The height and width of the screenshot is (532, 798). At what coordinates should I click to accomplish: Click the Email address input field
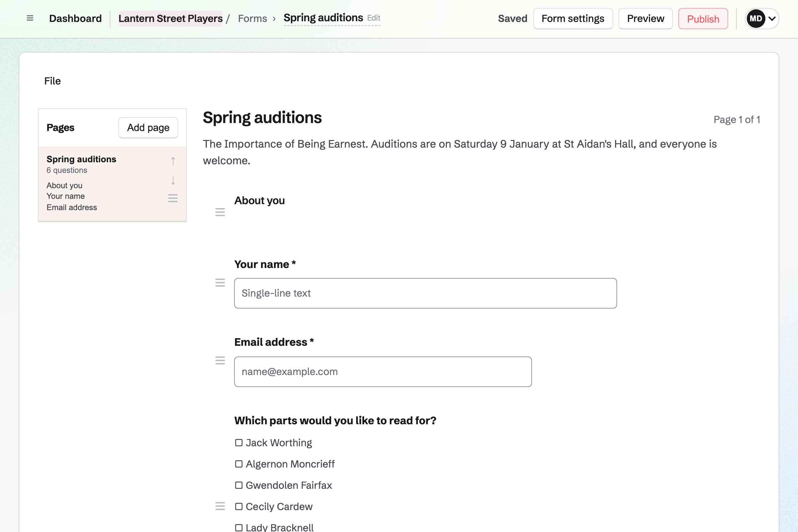click(x=383, y=372)
